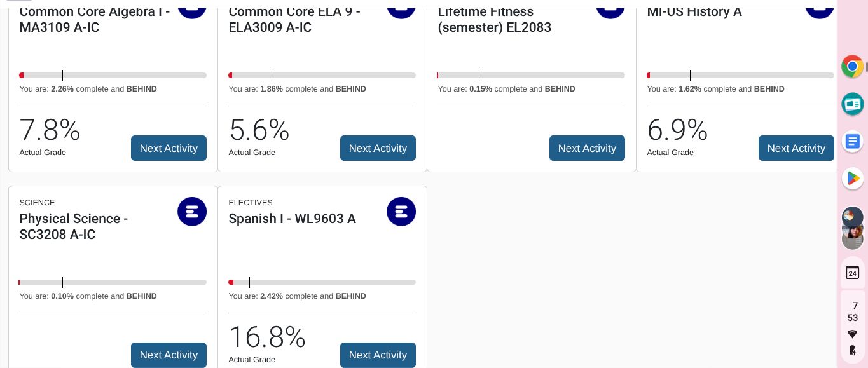Click the battery status icon
This screenshot has width=868, height=368.
click(852, 350)
